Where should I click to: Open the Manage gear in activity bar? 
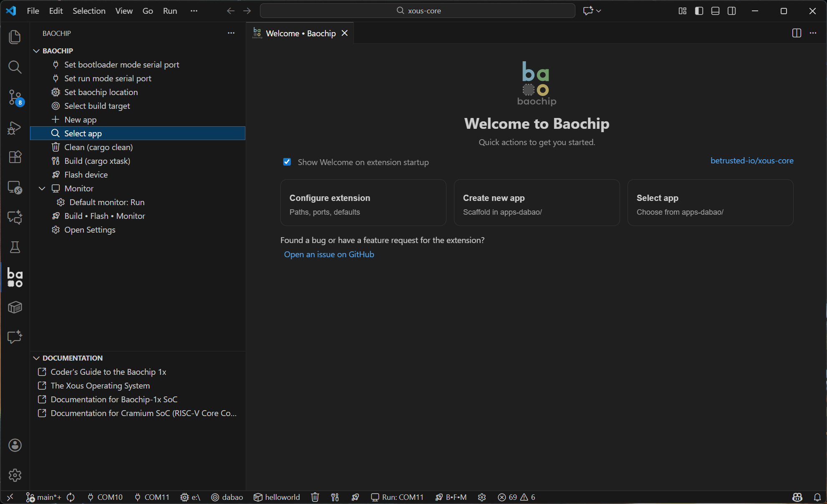(15, 475)
